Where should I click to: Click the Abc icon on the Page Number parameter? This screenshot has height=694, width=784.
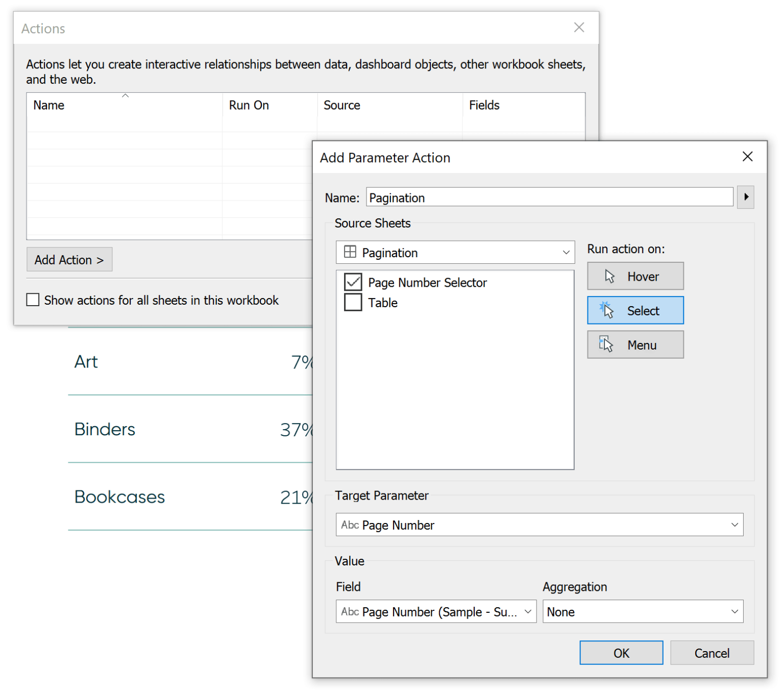point(351,525)
